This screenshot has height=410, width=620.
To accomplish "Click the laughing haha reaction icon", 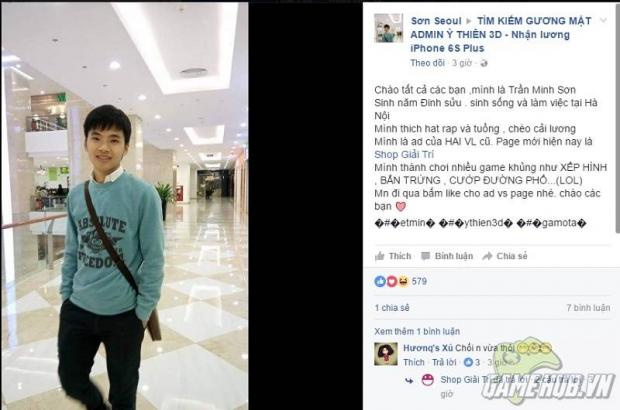I will [403, 282].
